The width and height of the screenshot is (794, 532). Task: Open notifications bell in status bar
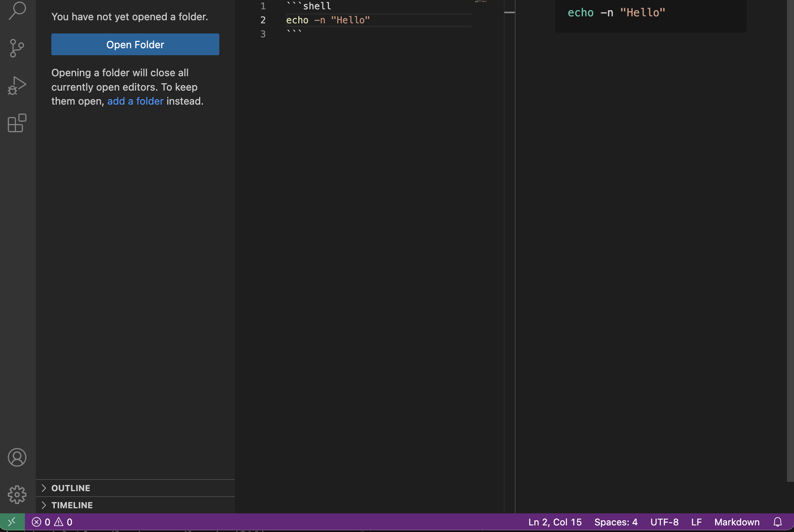777,522
